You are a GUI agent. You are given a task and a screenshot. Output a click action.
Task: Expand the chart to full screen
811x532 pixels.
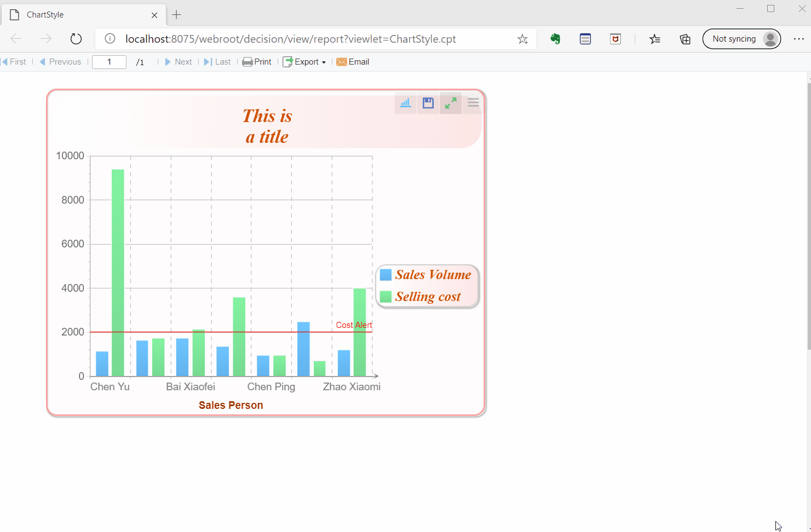(450, 103)
